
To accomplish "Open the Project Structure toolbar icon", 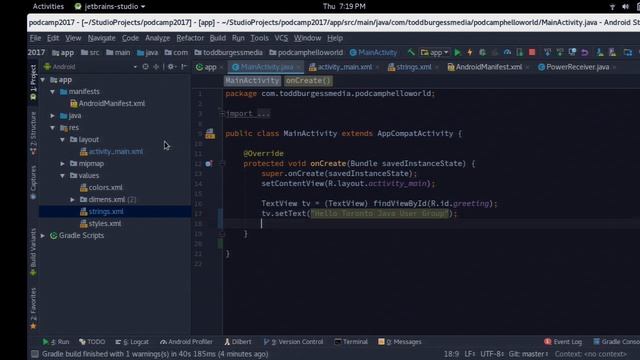I will click(x=628, y=52).
